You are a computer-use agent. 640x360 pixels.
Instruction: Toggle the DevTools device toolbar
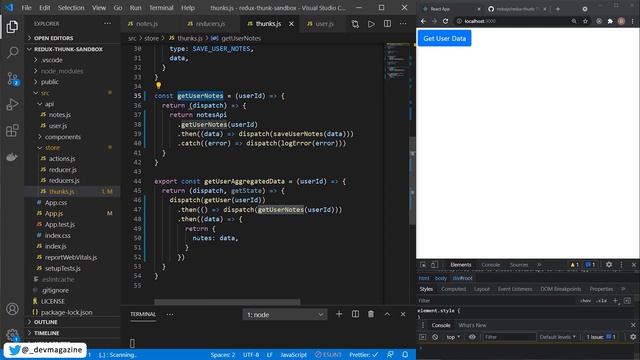coord(434,265)
